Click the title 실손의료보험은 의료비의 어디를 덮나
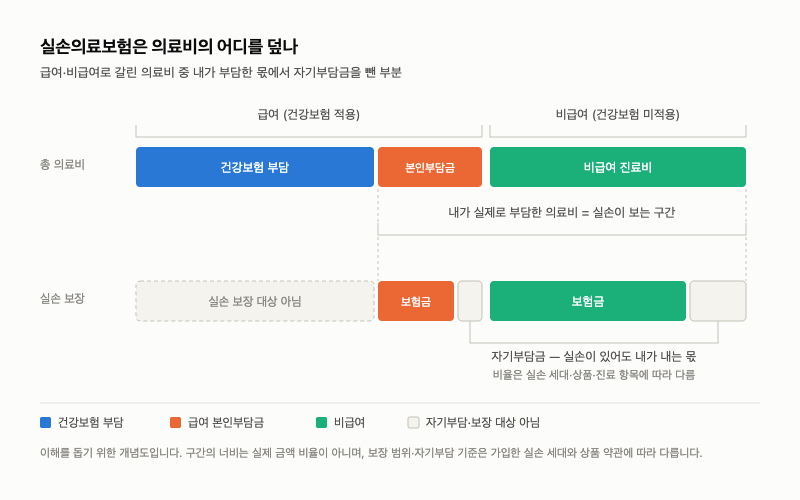800x500 pixels. pyautogui.click(x=169, y=46)
